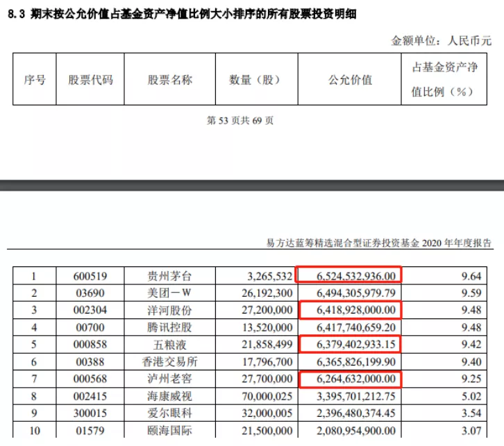Click the stock name 海康威视
The width and height of the screenshot is (504, 446).
tap(169, 396)
